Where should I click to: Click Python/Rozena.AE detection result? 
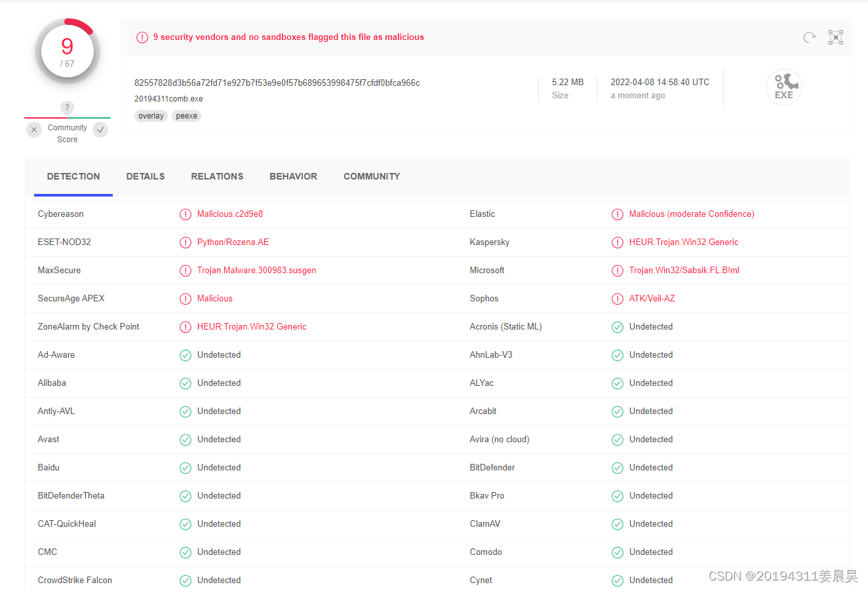233,242
